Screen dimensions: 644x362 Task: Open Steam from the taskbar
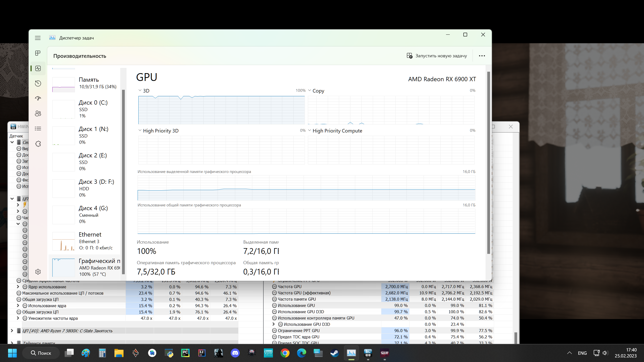(x=335, y=353)
